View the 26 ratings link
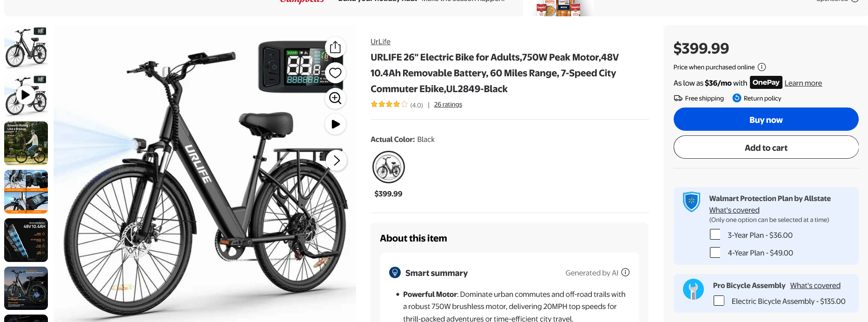Image resolution: width=868 pixels, height=322 pixels. [x=448, y=104]
